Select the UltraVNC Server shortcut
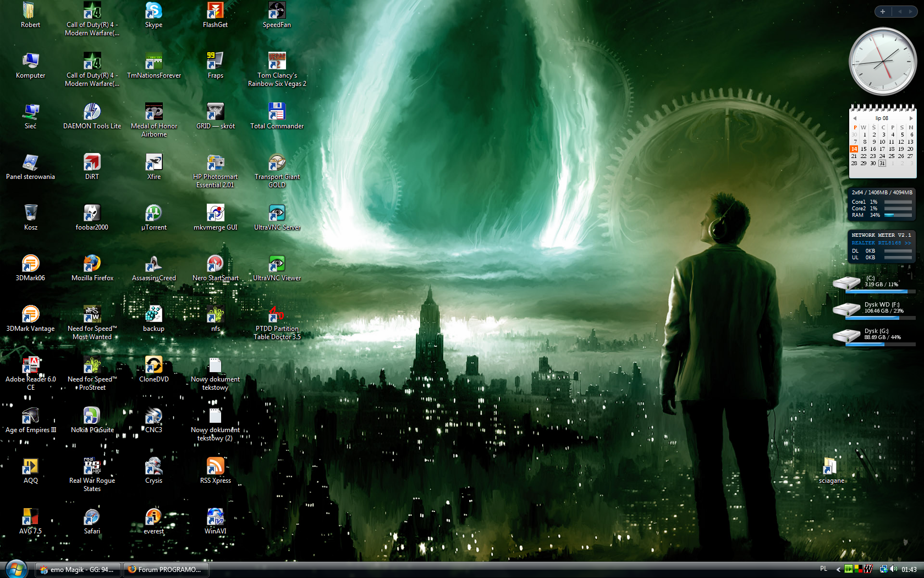The width and height of the screenshot is (924, 578). 277,218
